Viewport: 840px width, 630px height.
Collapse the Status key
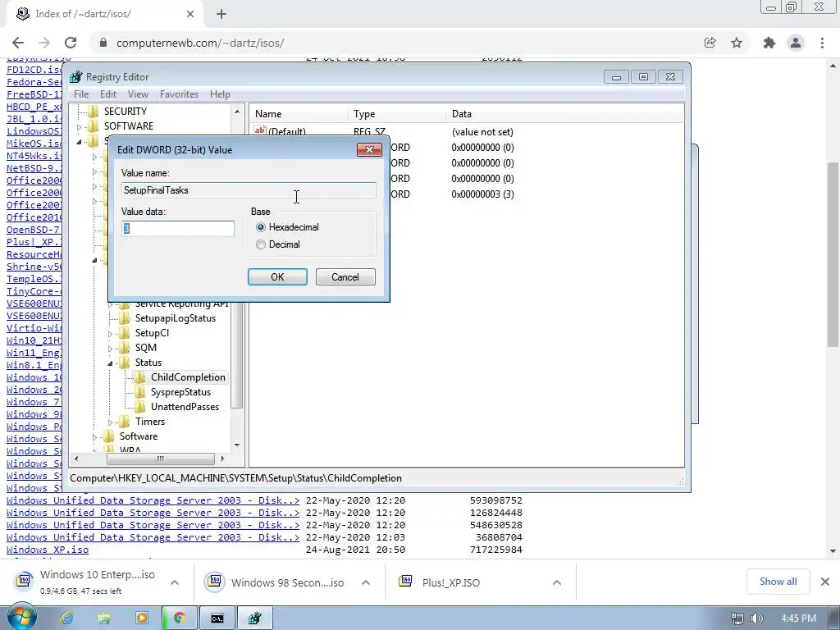click(111, 363)
